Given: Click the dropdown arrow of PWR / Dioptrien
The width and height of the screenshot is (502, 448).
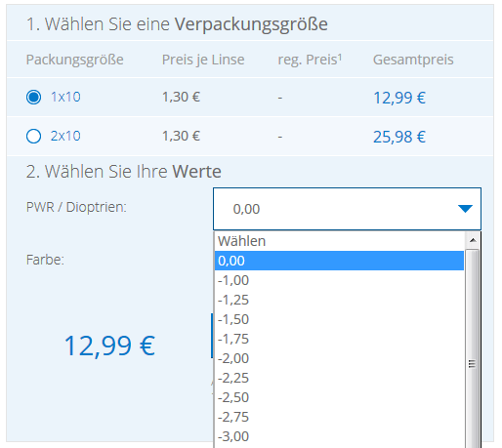Looking at the screenshot, I should 465,209.
